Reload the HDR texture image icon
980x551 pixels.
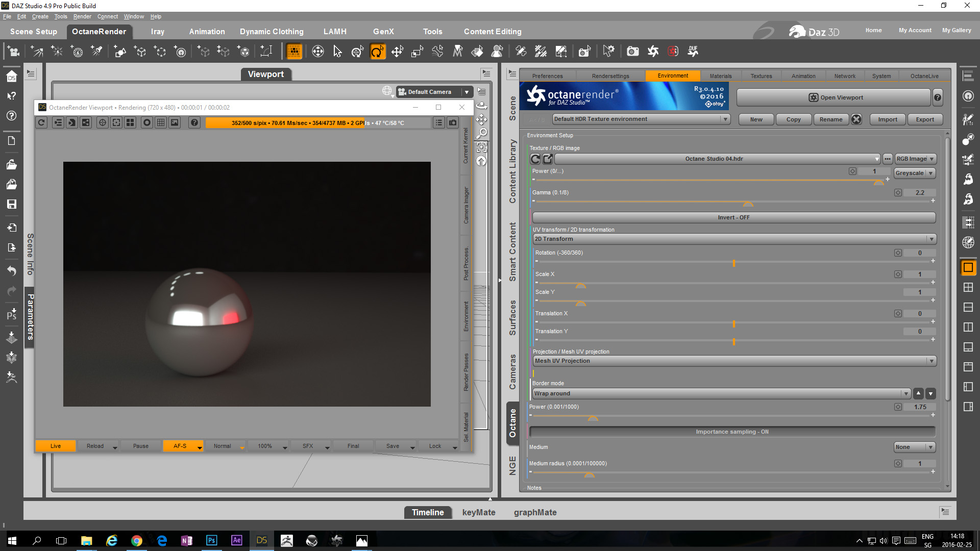(535, 159)
